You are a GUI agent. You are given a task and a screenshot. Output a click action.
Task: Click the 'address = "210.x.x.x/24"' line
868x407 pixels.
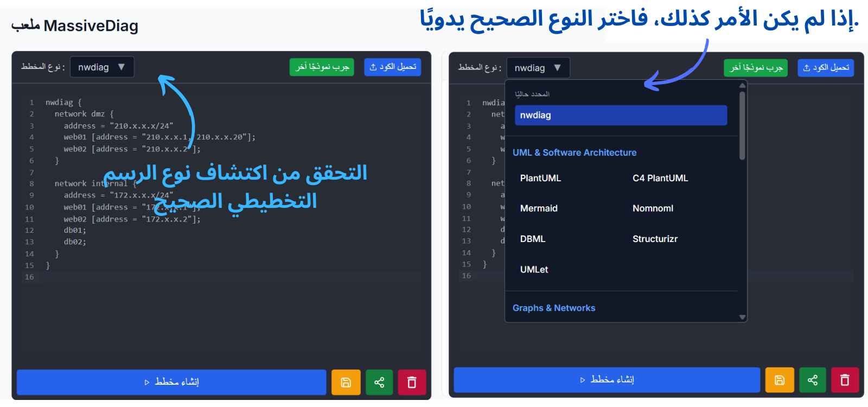click(x=118, y=126)
